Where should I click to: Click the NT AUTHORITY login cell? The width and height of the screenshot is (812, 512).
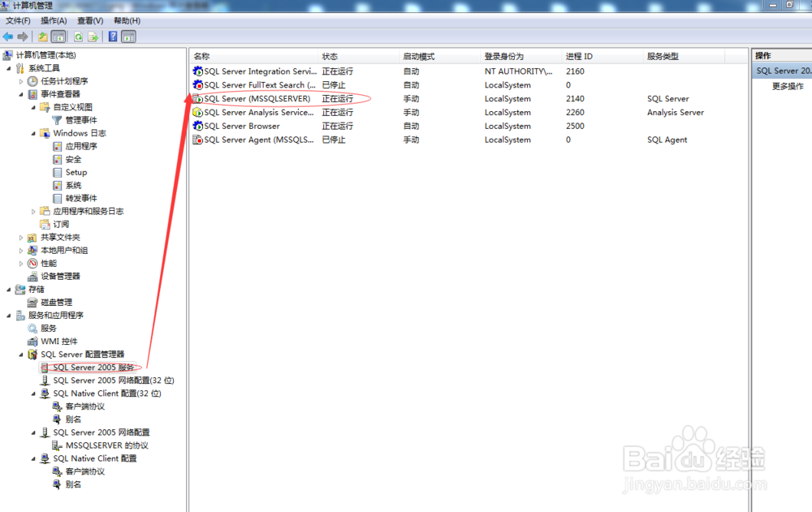click(x=518, y=71)
